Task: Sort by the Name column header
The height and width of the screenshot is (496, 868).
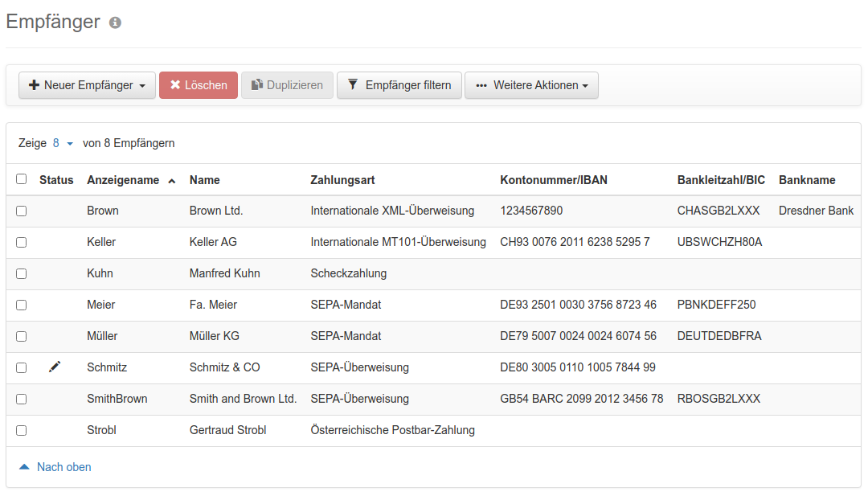Action: point(204,180)
